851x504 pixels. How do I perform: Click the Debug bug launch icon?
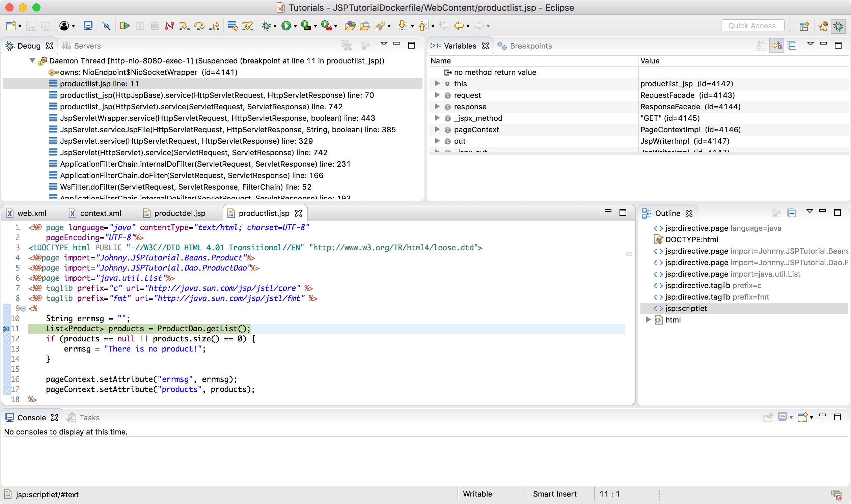(x=266, y=26)
